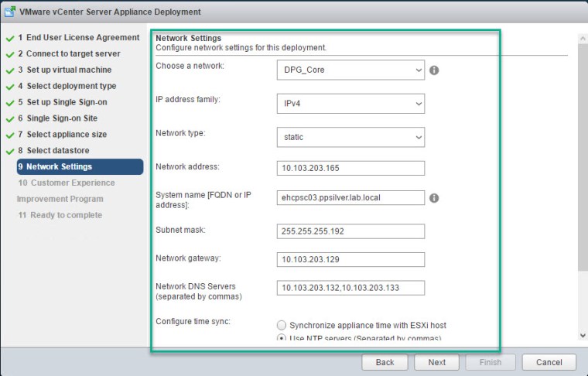Select Synchronize appliance time with ESXi host
Viewport: 588px width, 376px height.
point(282,325)
